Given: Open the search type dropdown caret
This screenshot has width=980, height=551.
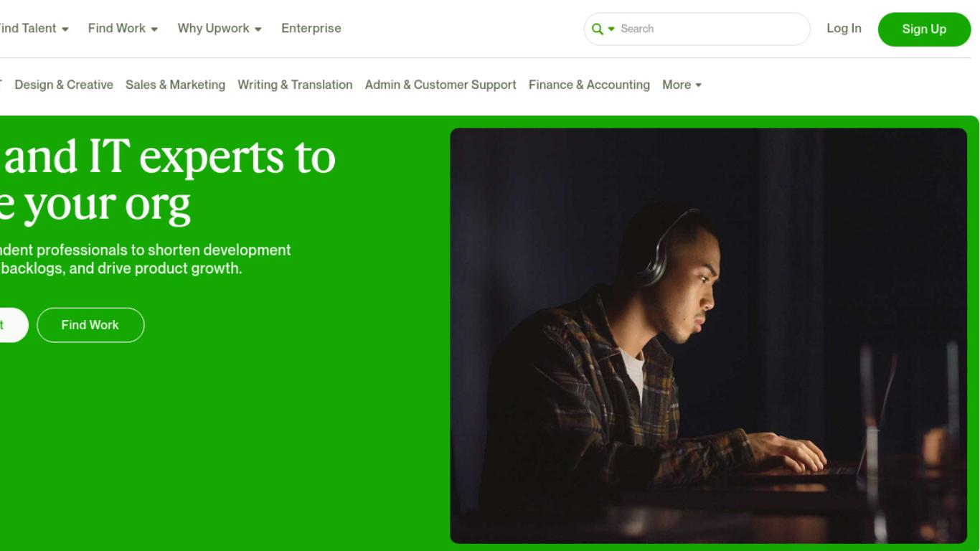Looking at the screenshot, I should point(612,29).
